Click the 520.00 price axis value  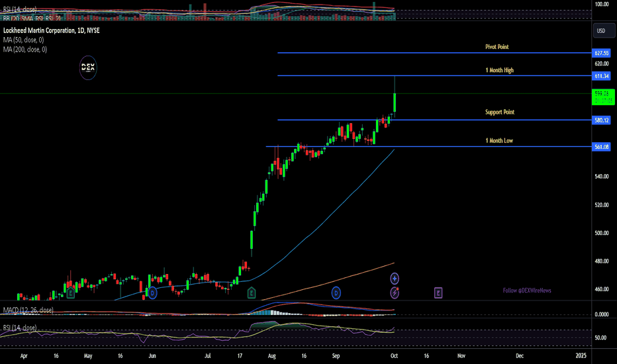pyautogui.click(x=602, y=205)
